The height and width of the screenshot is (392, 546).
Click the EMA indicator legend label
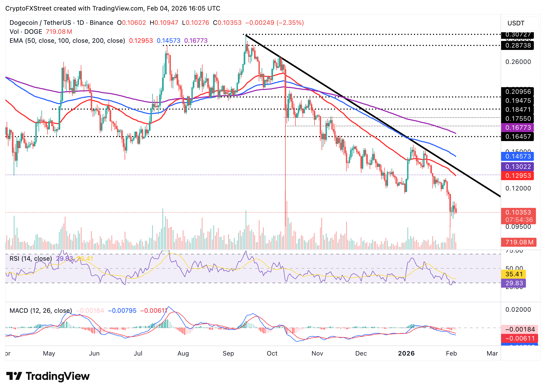pyautogui.click(x=67, y=41)
